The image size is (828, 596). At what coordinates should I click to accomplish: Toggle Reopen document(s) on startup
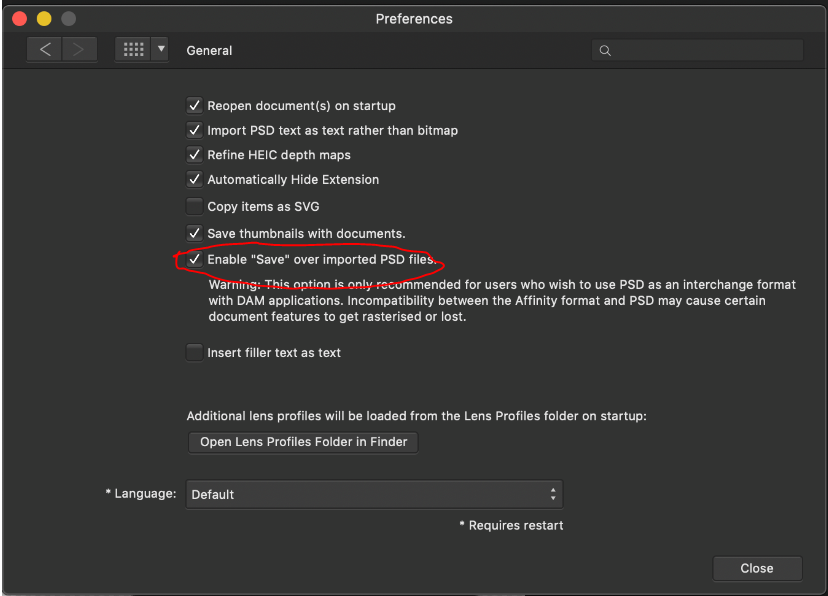pyautogui.click(x=195, y=105)
